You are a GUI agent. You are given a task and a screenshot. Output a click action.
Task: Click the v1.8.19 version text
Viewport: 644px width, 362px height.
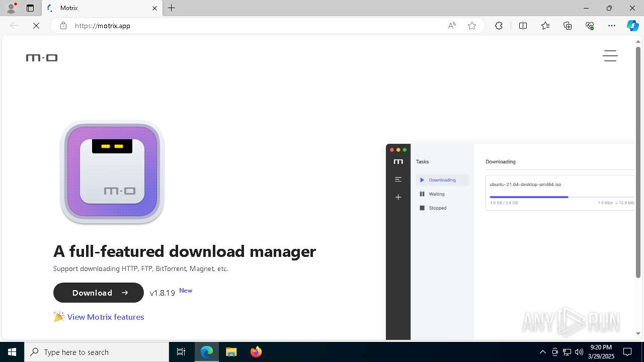coord(163,293)
